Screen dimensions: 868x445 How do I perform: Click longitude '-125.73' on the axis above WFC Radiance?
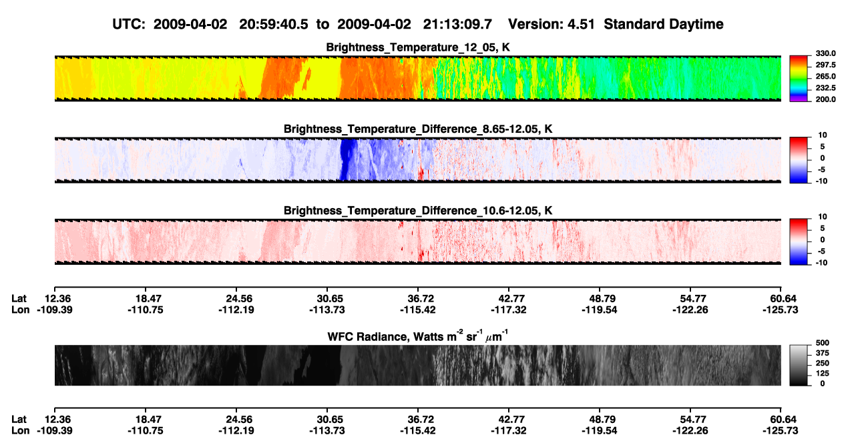click(779, 309)
